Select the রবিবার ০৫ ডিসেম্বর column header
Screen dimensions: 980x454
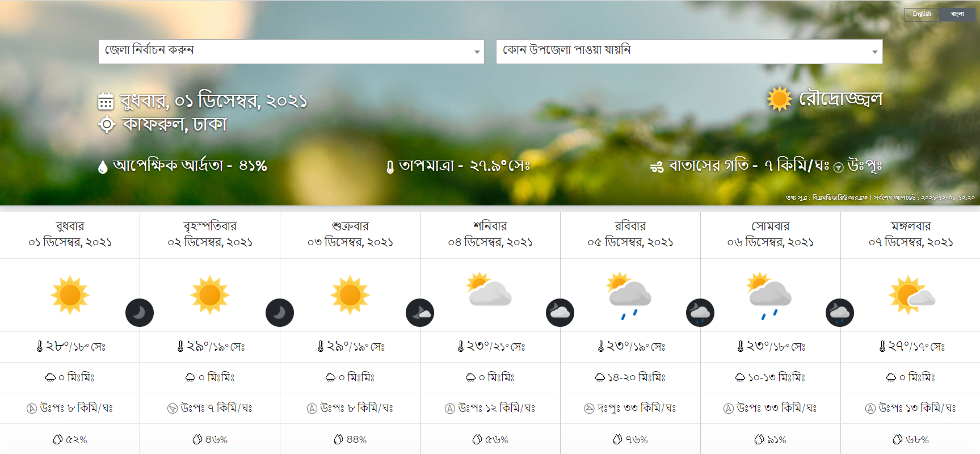630,235
